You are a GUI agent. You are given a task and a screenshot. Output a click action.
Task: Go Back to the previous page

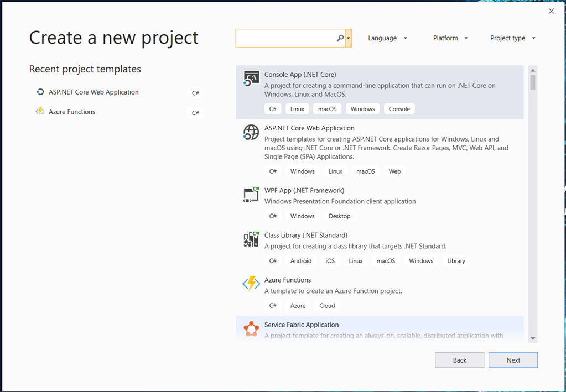tap(460, 360)
